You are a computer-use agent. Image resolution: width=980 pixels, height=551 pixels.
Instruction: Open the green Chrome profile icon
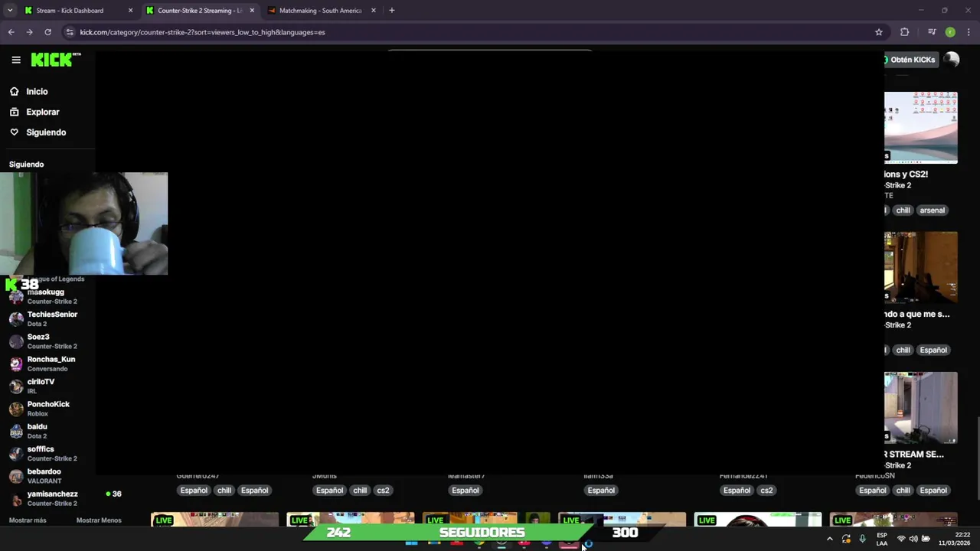coord(950,32)
